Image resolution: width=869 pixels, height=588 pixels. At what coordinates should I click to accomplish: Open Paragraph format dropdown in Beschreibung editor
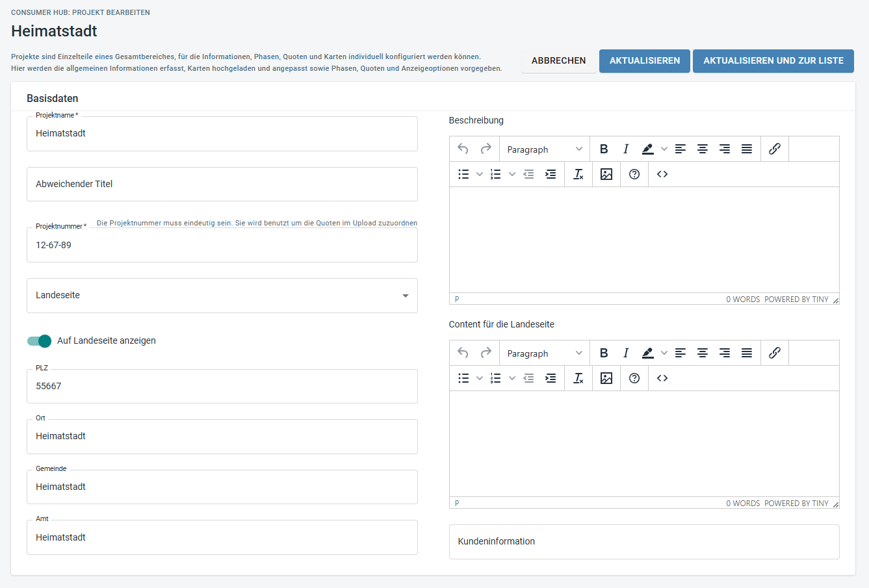coord(545,149)
